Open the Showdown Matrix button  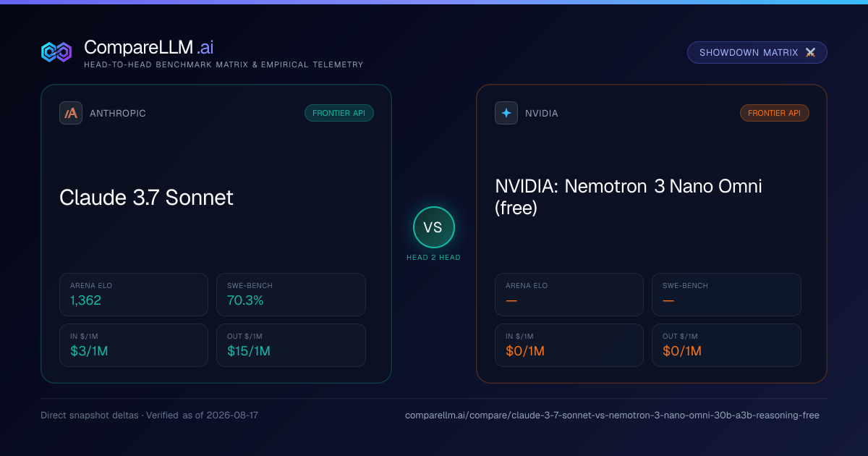pyautogui.click(x=757, y=53)
